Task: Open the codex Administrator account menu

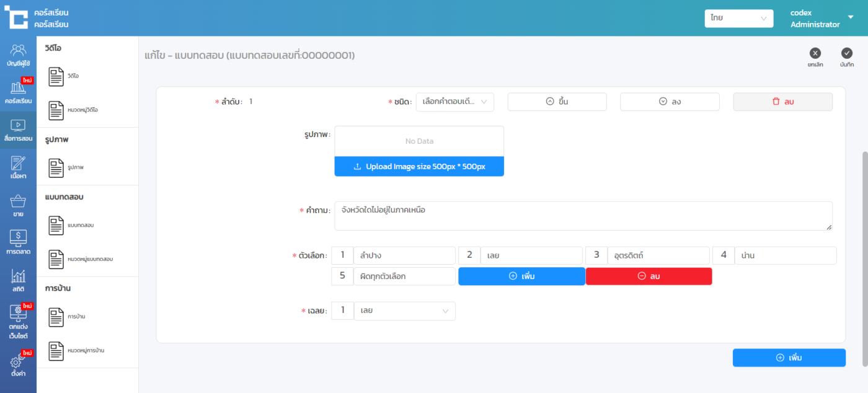Action: [x=821, y=19]
